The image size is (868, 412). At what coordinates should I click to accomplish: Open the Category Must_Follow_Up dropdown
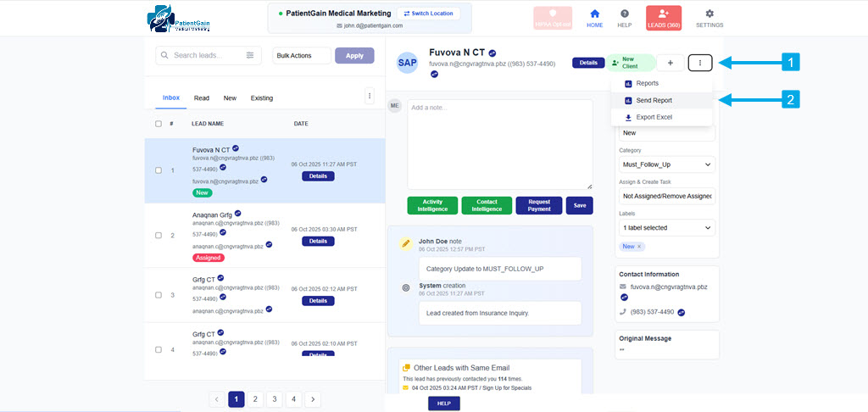(x=667, y=164)
